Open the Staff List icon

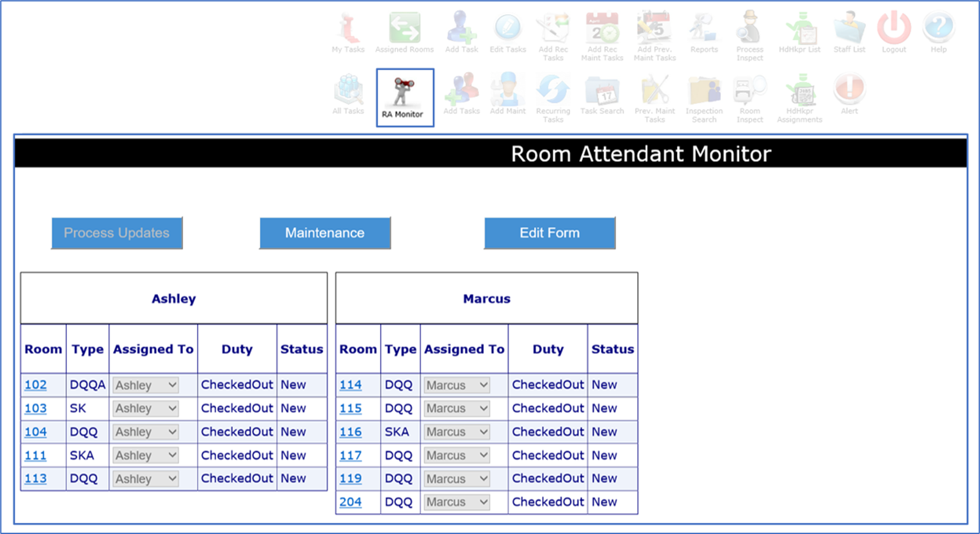pyautogui.click(x=849, y=32)
